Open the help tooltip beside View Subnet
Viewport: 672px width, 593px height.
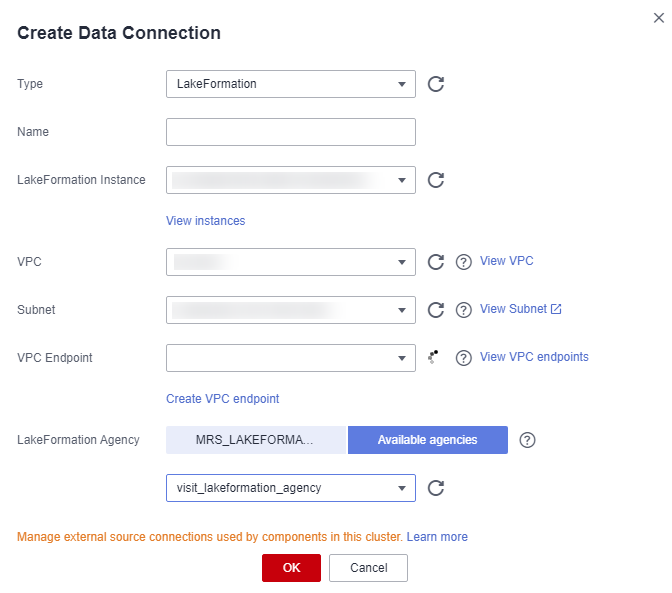coord(464,310)
